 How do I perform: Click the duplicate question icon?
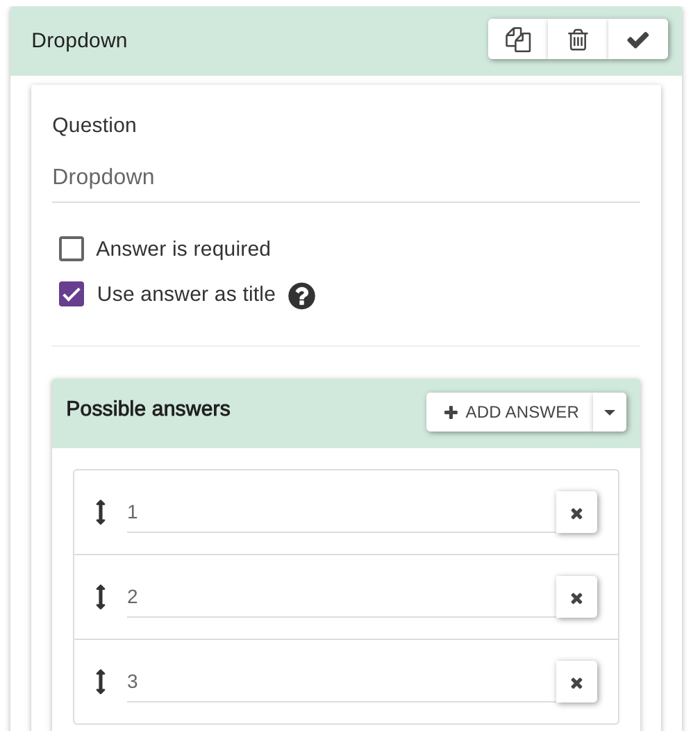pyautogui.click(x=518, y=40)
